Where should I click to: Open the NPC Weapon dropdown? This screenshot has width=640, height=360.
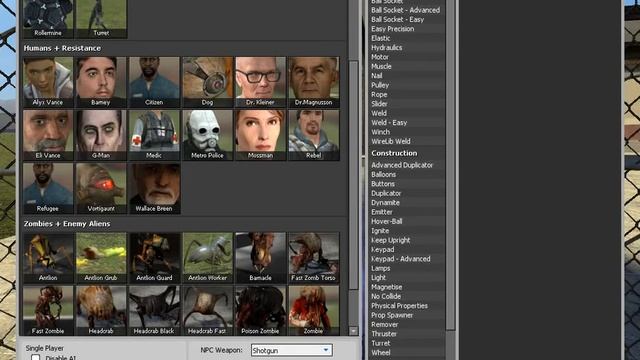(291, 350)
